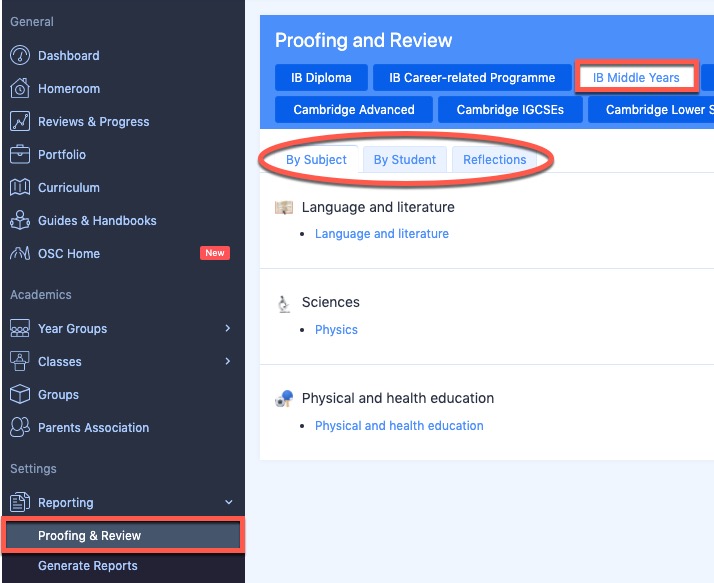Click the Academics section label

pos(41,295)
